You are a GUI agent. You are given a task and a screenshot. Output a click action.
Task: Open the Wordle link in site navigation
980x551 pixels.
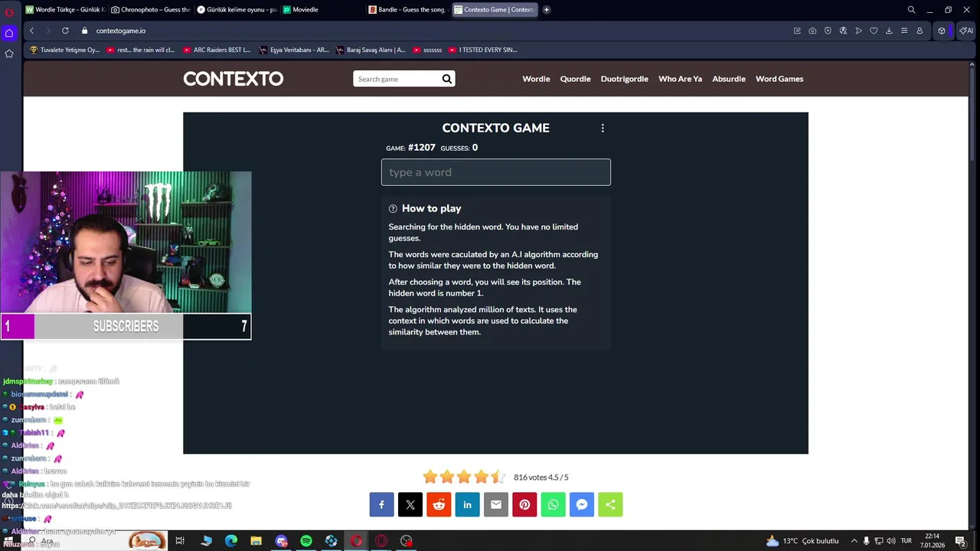tap(536, 79)
